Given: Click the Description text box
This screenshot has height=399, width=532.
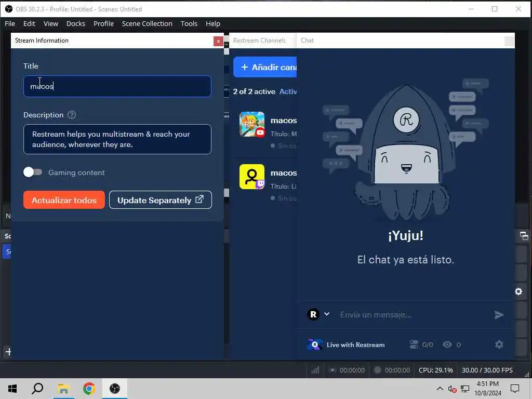Looking at the screenshot, I should coord(117,139).
